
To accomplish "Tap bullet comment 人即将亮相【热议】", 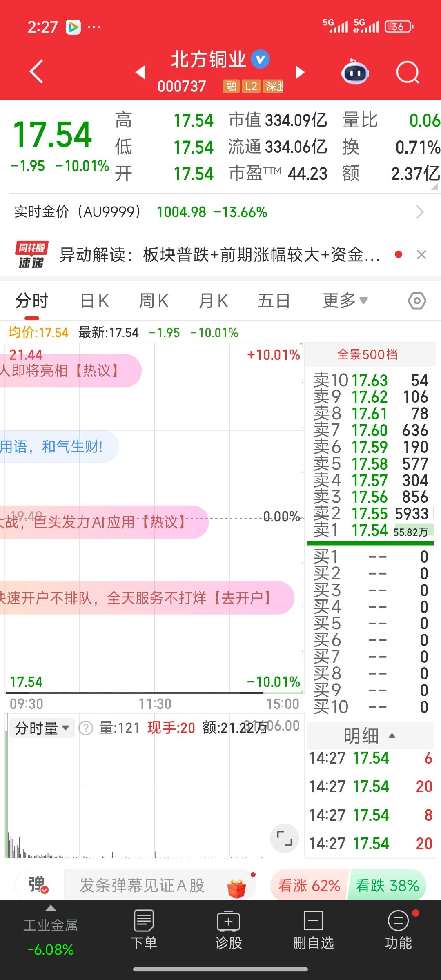I will tap(71, 371).
